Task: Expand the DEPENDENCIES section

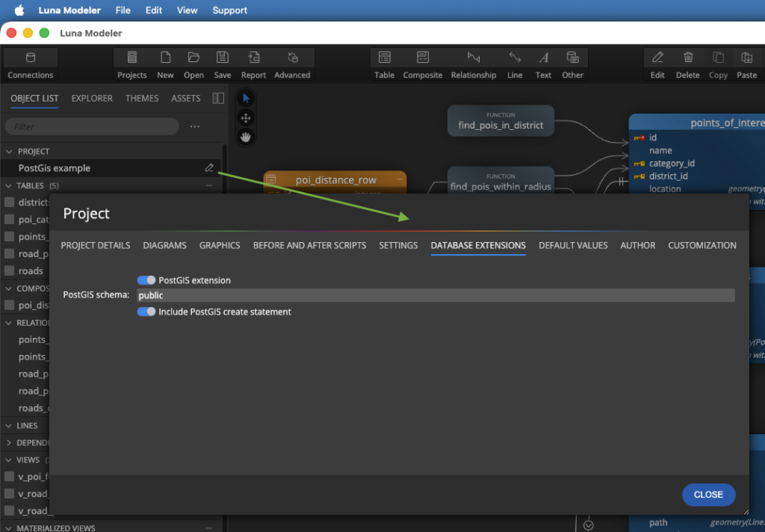Action: tap(8, 442)
